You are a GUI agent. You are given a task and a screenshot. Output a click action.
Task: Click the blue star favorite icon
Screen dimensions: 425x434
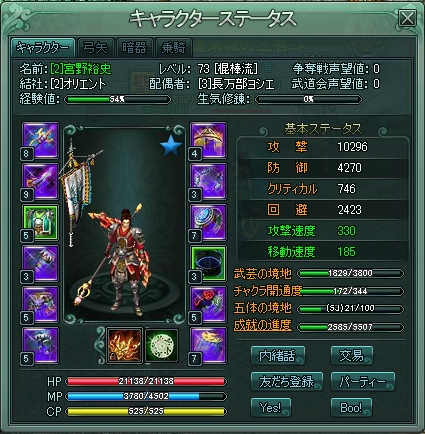[171, 146]
